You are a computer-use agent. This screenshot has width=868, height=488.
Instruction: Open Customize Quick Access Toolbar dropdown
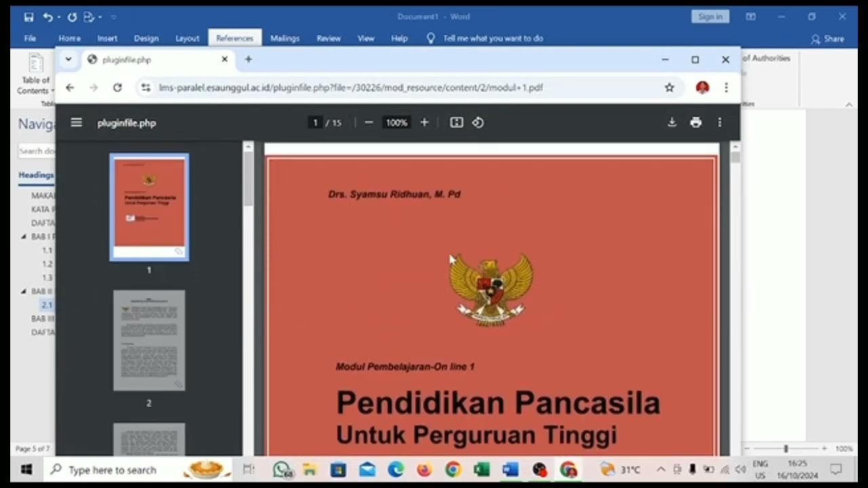point(113,17)
